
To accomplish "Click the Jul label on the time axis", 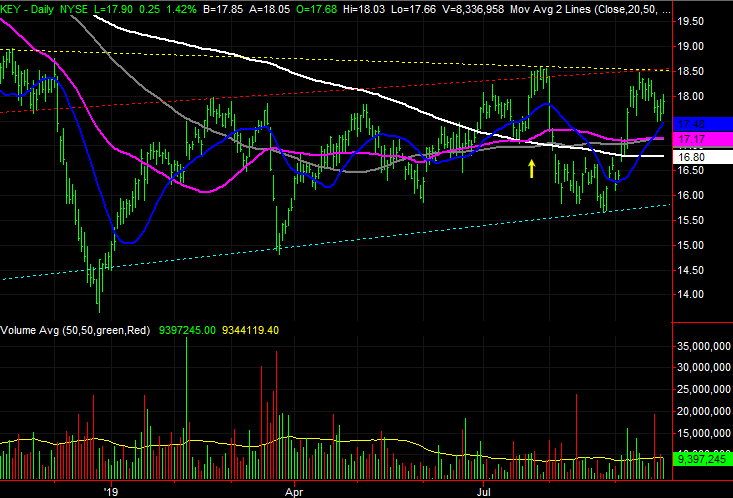I will tap(485, 492).
